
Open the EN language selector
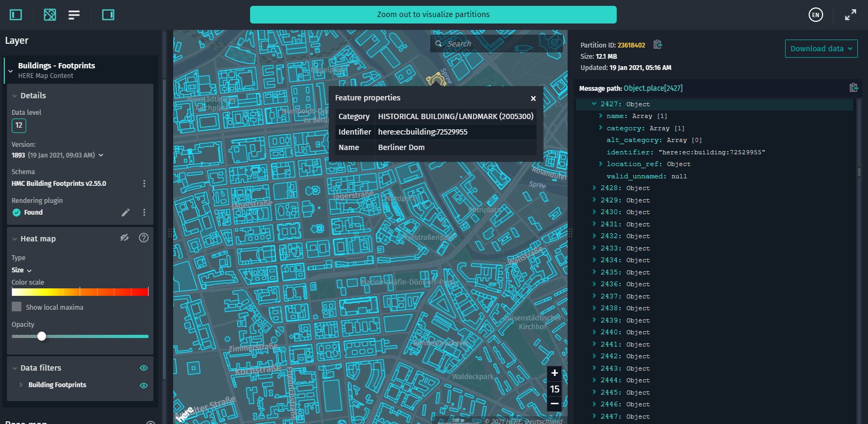(x=816, y=15)
